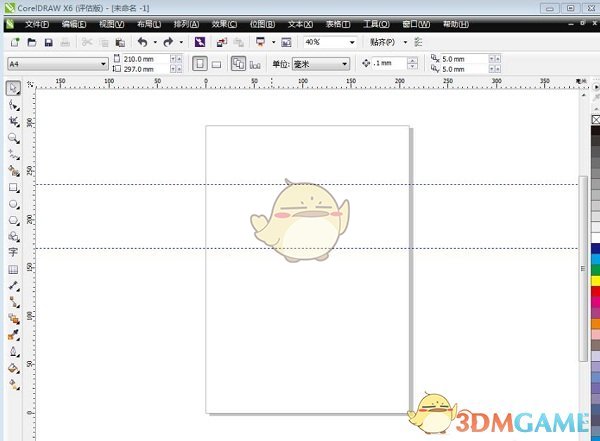Open a file with folder icon
Screen dimensions: 600x441
coord(32,42)
